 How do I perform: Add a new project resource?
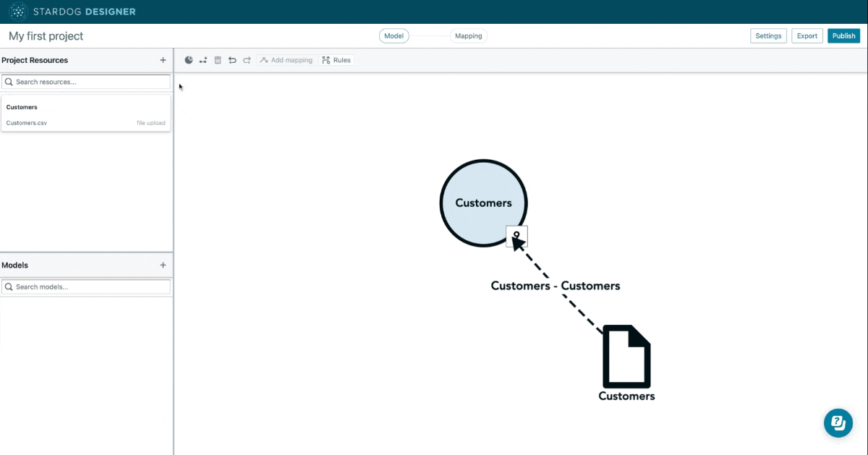coord(163,60)
